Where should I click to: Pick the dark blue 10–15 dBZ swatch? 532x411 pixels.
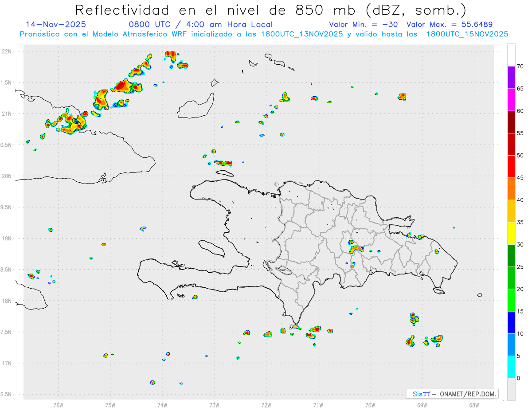coord(511,322)
